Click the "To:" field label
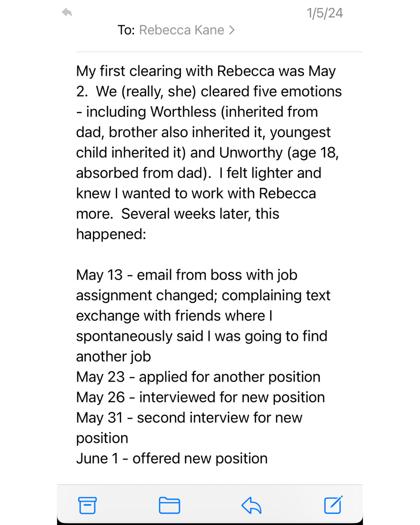Image resolution: width=420 pixels, height=525 pixels. [126, 30]
